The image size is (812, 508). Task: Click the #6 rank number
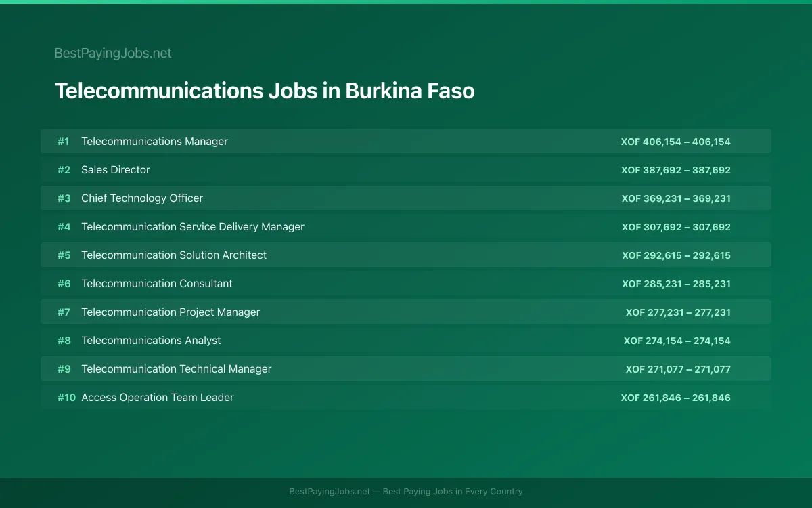pos(64,284)
